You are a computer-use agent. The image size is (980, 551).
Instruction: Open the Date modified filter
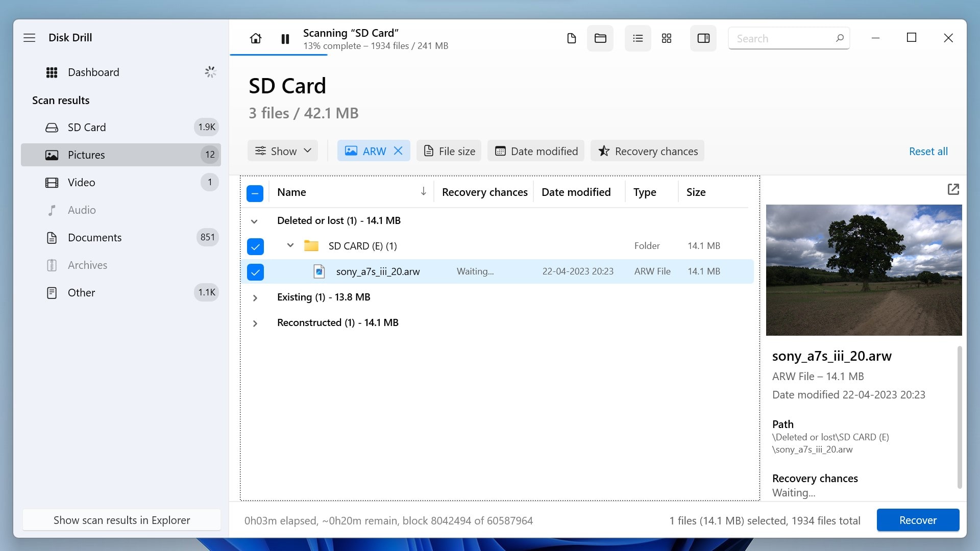tap(536, 151)
